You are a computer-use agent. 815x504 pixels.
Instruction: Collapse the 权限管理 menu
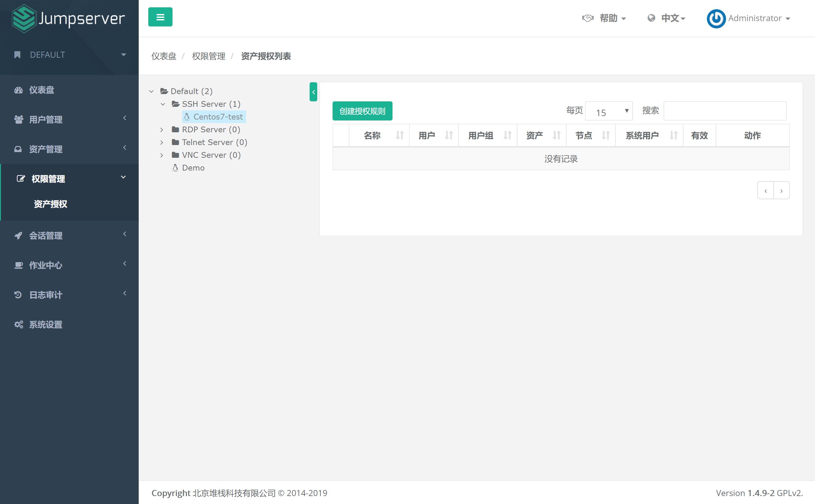(x=69, y=179)
